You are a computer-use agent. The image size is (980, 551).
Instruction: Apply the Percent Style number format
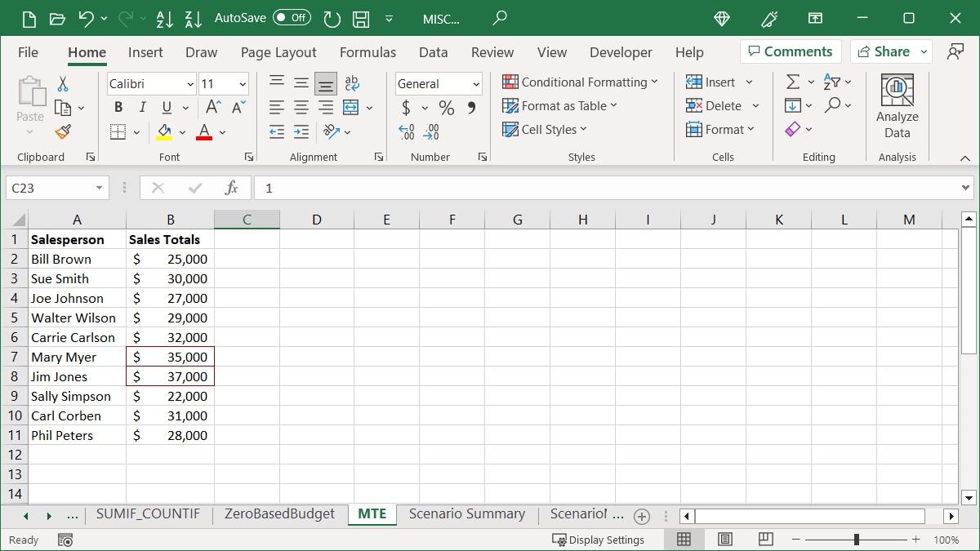(446, 106)
